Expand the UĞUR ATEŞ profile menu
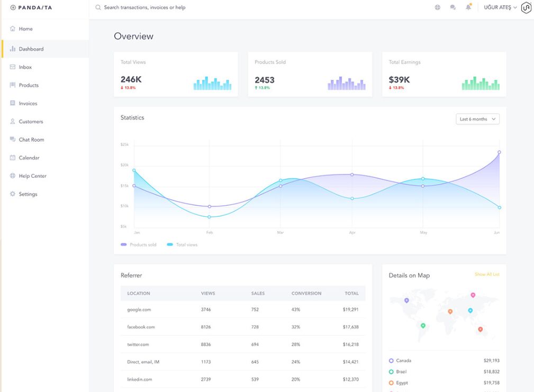534x392 pixels. point(497,7)
